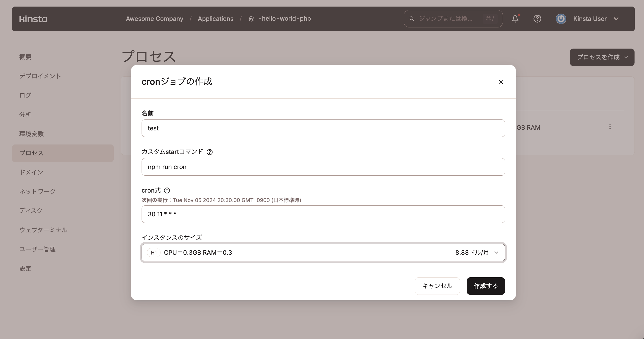Click the Applications breadcrumb link
The width and height of the screenshot is (644, 339).
coord(215,19)
